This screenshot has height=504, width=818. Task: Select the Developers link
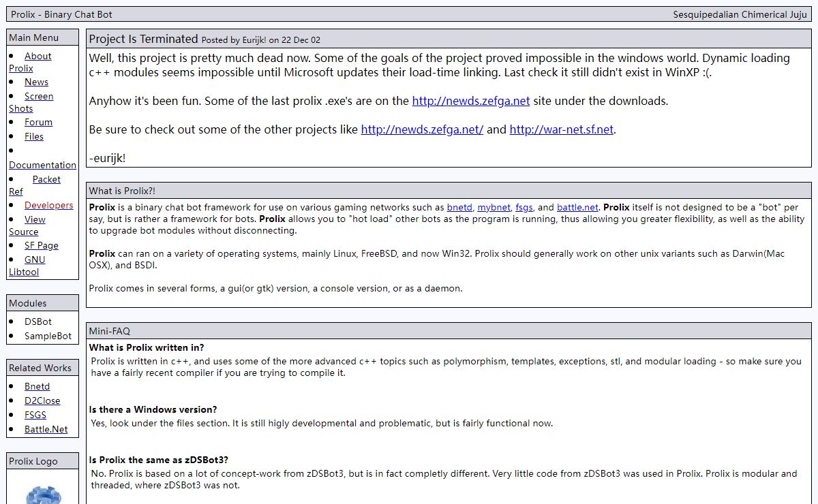point(48,205)
